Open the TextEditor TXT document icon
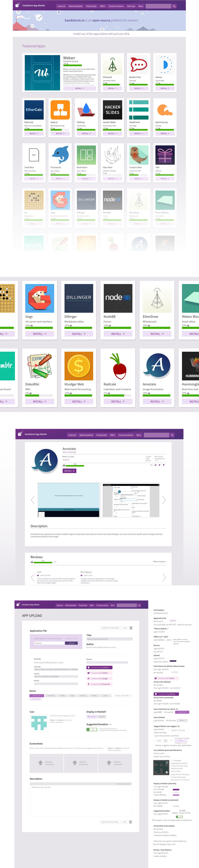The height and width of the screenshot is (868, 199). pos(34,155)
